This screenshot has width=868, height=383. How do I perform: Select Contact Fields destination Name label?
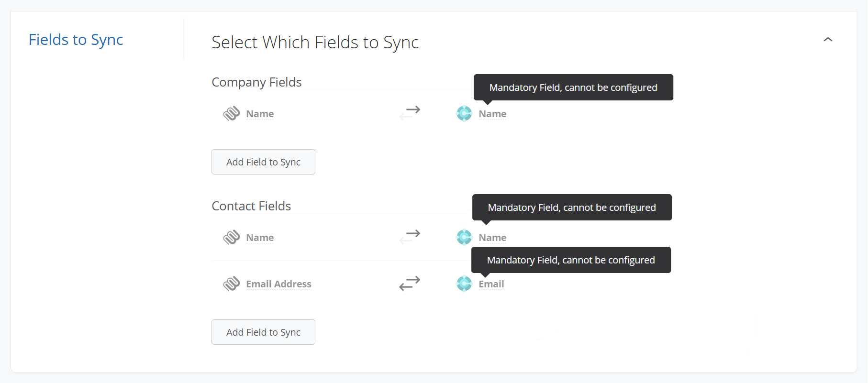492,238
